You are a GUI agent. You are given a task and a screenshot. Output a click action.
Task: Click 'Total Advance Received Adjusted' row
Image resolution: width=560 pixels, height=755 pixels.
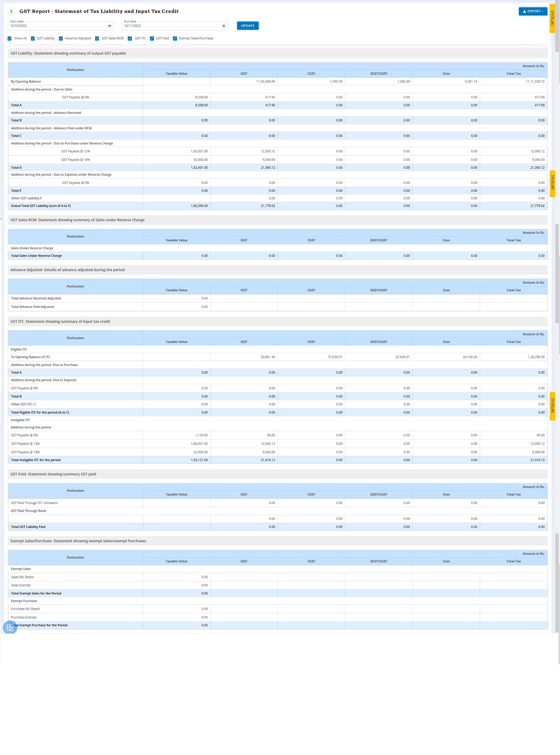pos(278,299)
